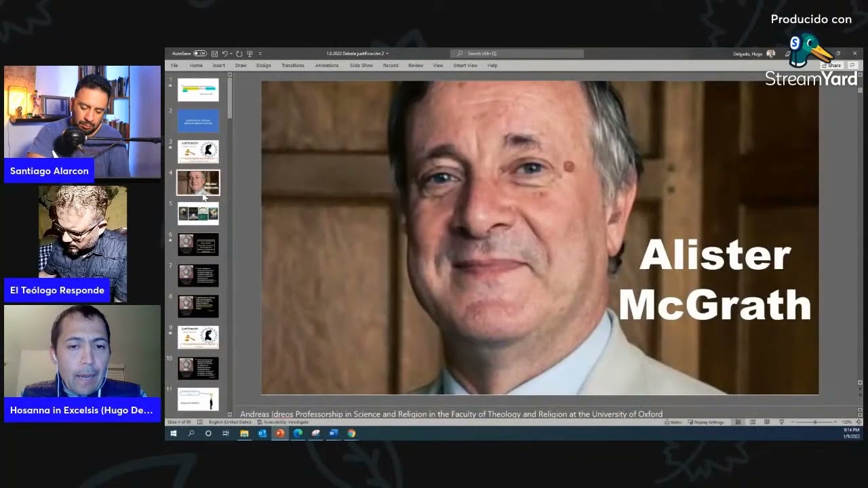The width and height of the screenshot is (868, 488).
Task: Click the Alister McGrath title text on slide
Action: pos(715,279)
